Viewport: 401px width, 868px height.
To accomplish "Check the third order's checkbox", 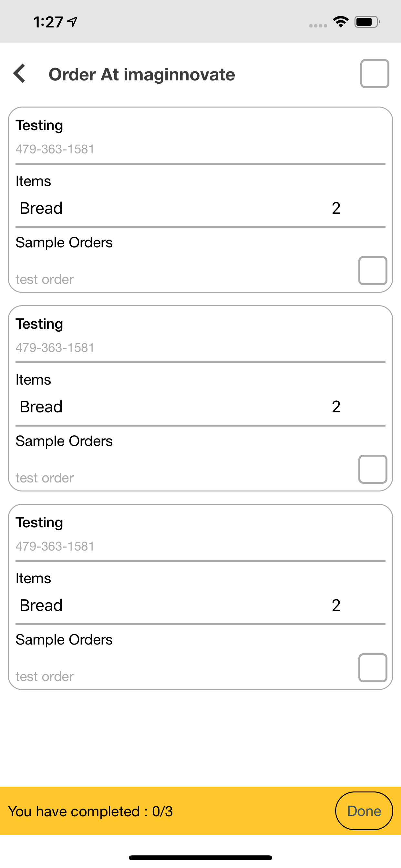I will pyautogui.click(x=372, y=667).
